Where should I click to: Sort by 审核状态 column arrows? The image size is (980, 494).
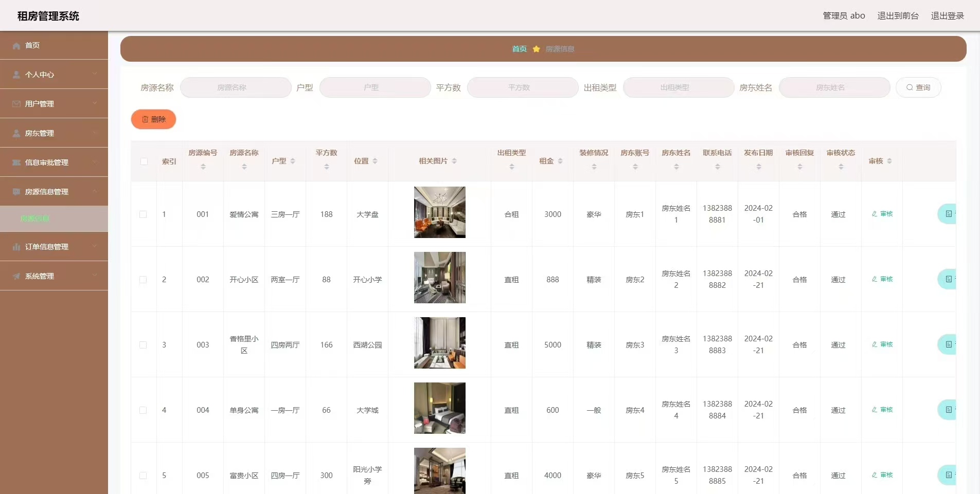(841, 167)
